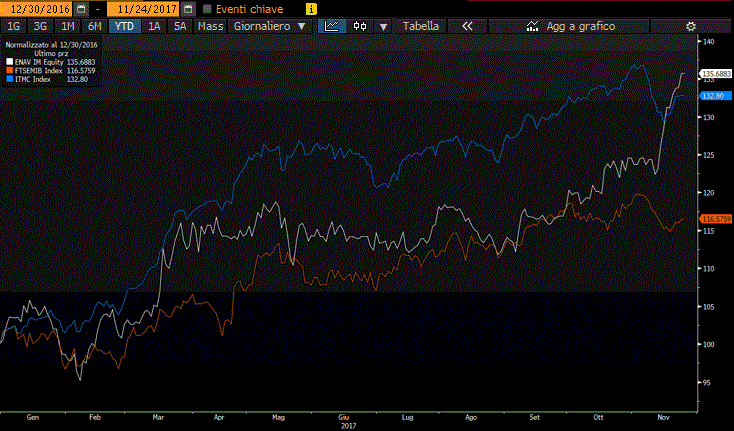Click the Set month label on axis
The width and height of the screenshot is (734, 431).
(535, 417)
